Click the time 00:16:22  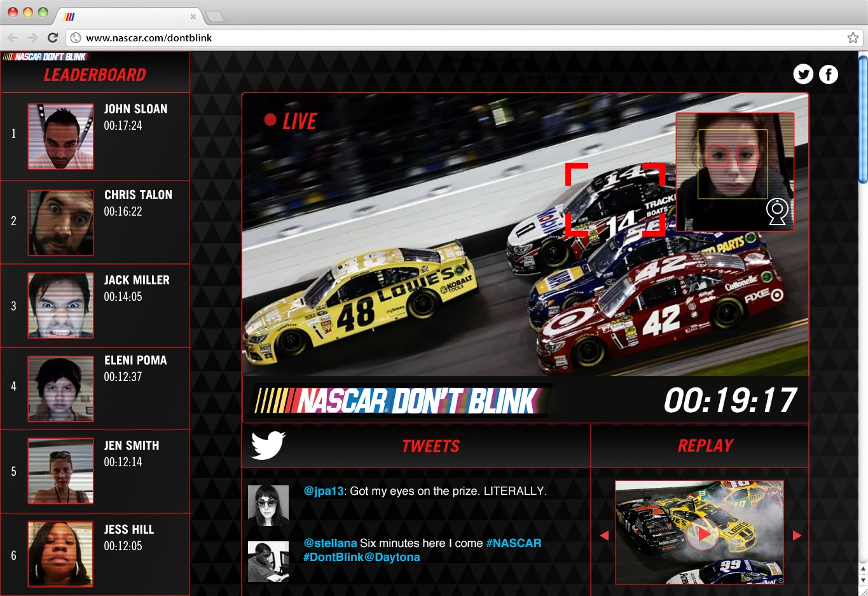[123, 211]
